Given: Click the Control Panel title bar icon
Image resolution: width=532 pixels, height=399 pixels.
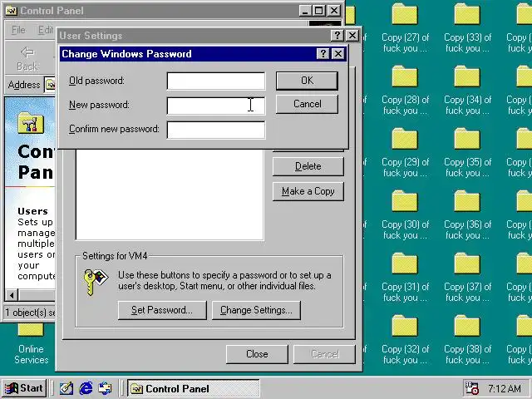Looking at the screenshot, I should tap(11, 11).
